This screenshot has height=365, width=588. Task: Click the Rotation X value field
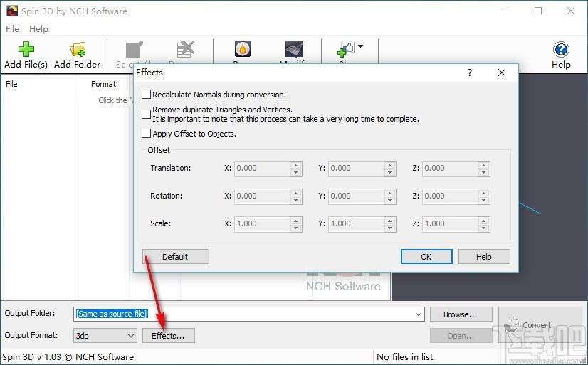point(263,196)
